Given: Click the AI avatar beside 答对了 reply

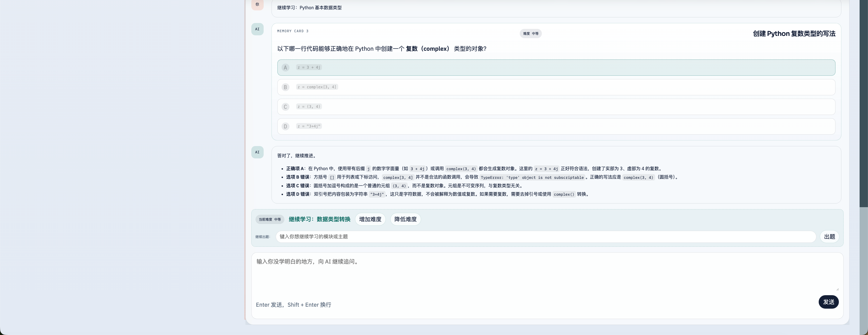Looking at the screenshot, I should [257, 152].
